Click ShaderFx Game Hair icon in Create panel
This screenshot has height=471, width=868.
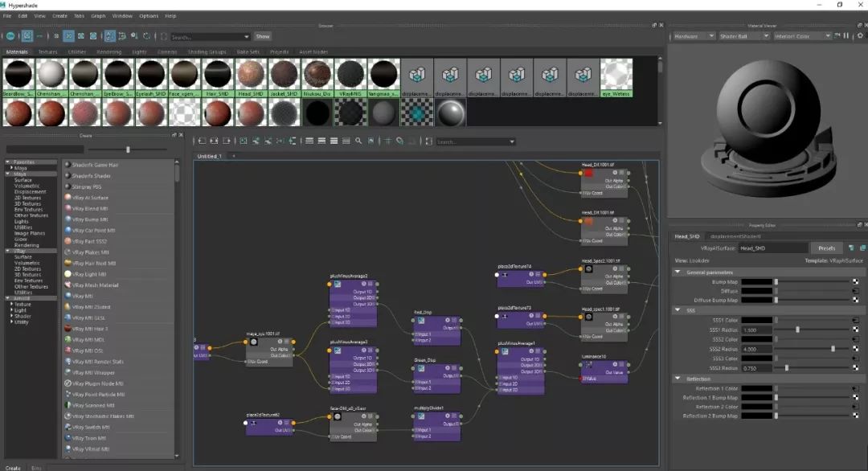pos(67,165)
